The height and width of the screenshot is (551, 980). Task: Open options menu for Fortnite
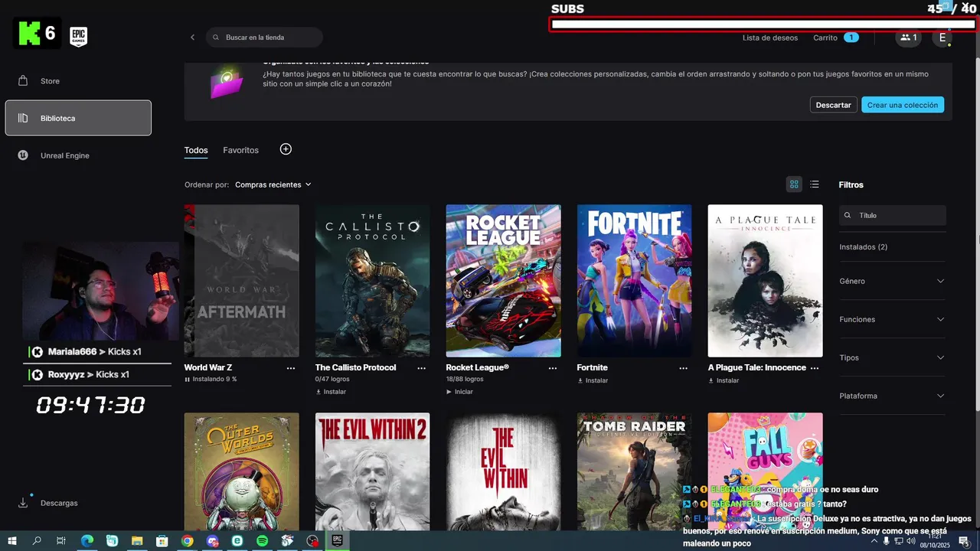[684, 368]
